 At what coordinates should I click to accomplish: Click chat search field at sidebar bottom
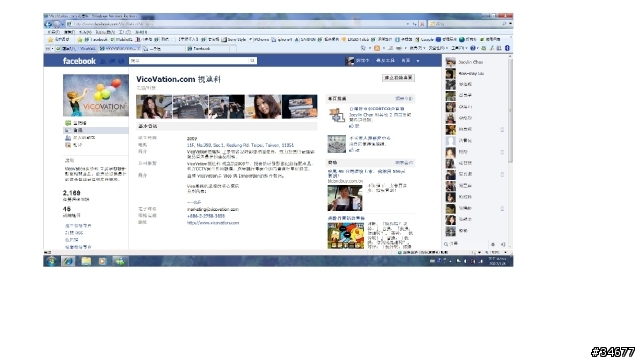click(465, 244)
